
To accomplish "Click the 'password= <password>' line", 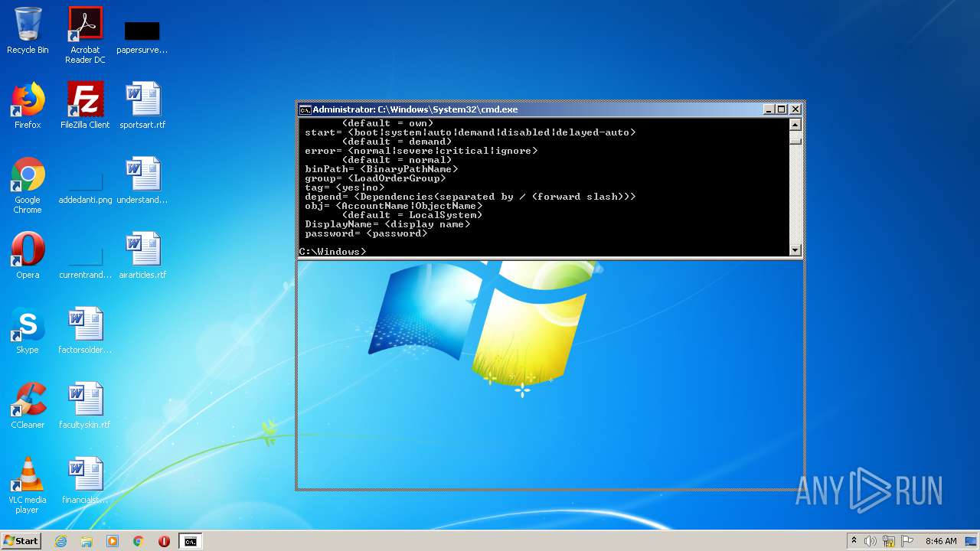I will click(x=366, y=233).
